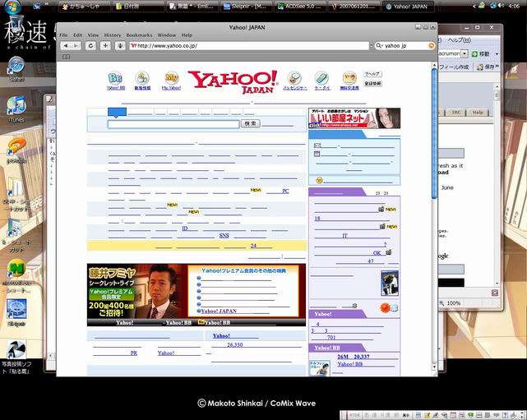Open the address dropdown in the rear window
This screenshot has width=527, height=420.
click(x=465, y=53)
